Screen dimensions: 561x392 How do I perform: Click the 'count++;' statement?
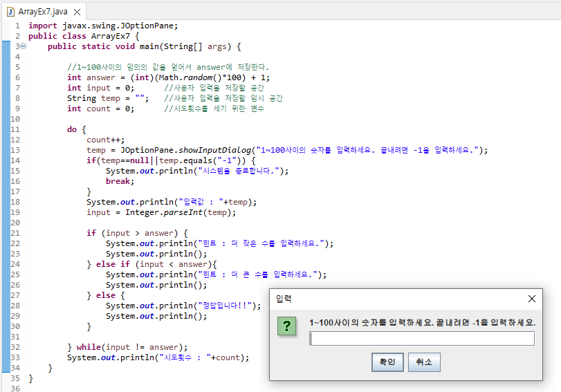(106, 140)
